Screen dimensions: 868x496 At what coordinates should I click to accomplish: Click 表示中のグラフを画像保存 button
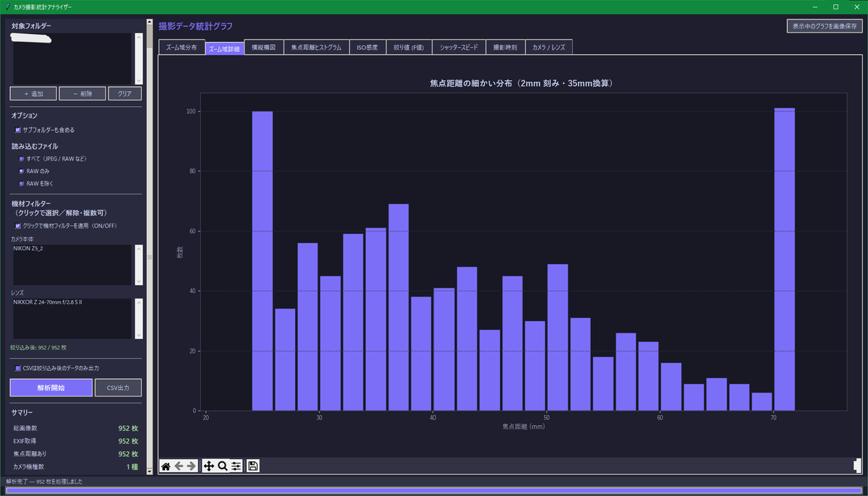click(x=825, y=26)
